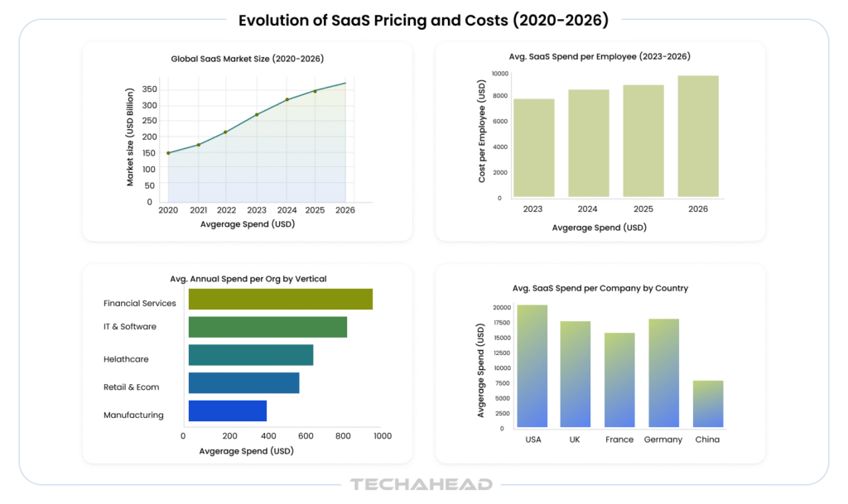Screen dimensions: 848x504
Task: Click the France bar in country chart
Action: [619, 380]
